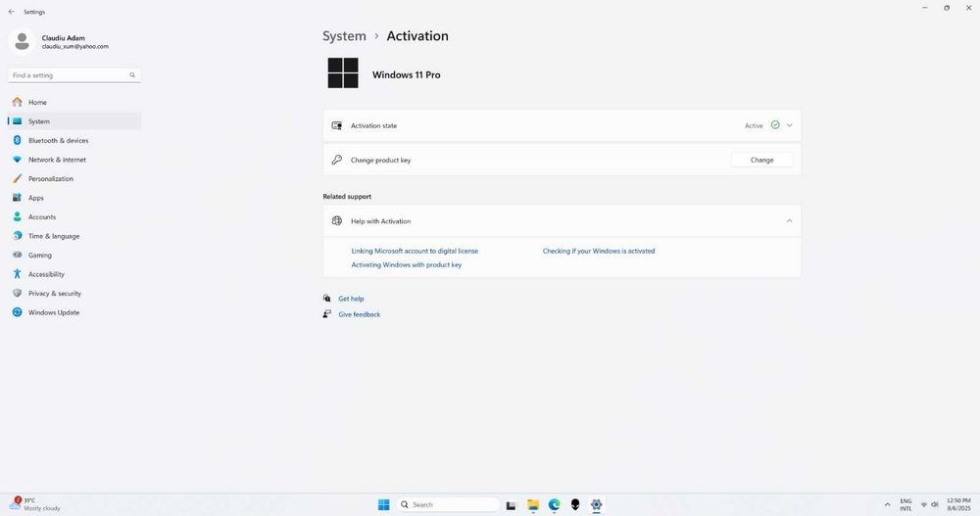Click the Apps sidebar icon

click(x=17, y=198)
